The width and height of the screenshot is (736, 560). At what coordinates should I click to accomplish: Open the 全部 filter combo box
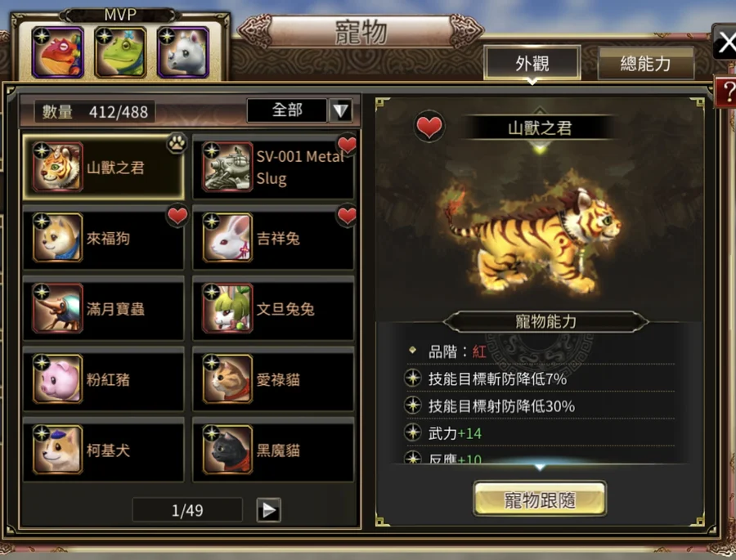(x=299, y=110)
